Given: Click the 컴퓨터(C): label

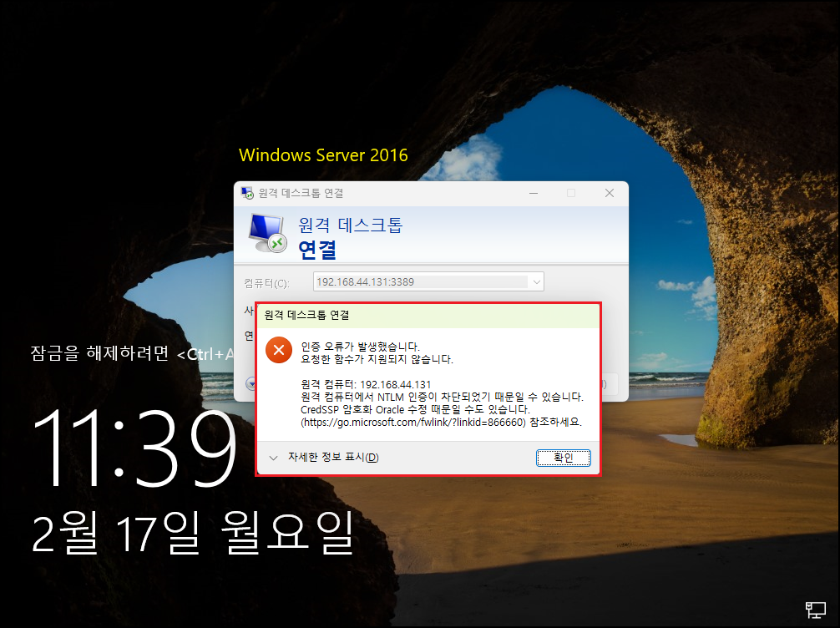Looking at the screenshot, I should pos(266,283).
